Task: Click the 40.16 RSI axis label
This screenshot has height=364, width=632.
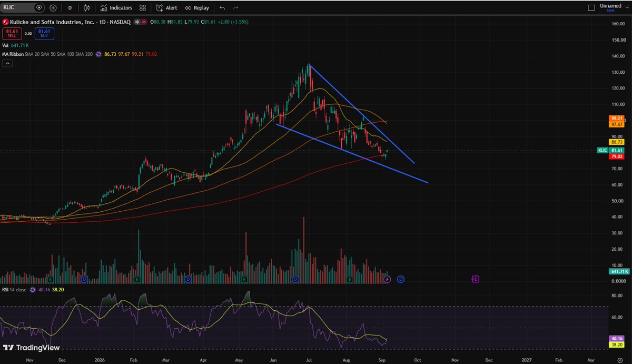Action: click(616, 339)
